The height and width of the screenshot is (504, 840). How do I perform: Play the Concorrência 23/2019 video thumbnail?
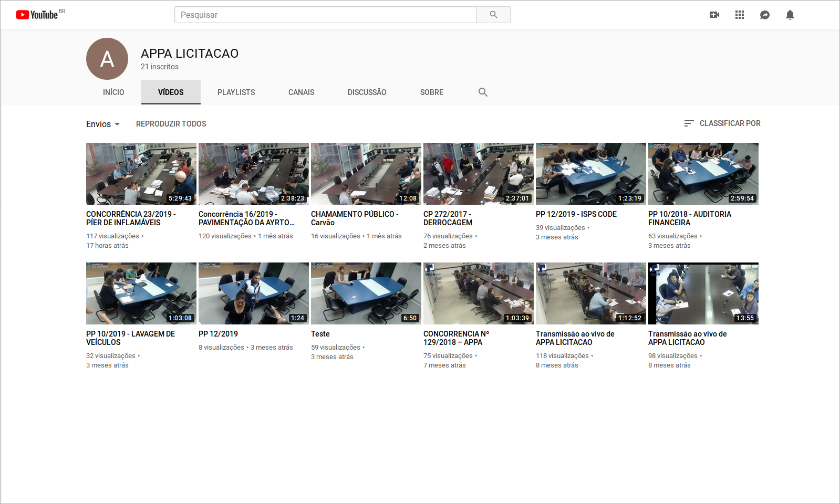point(141,174)
